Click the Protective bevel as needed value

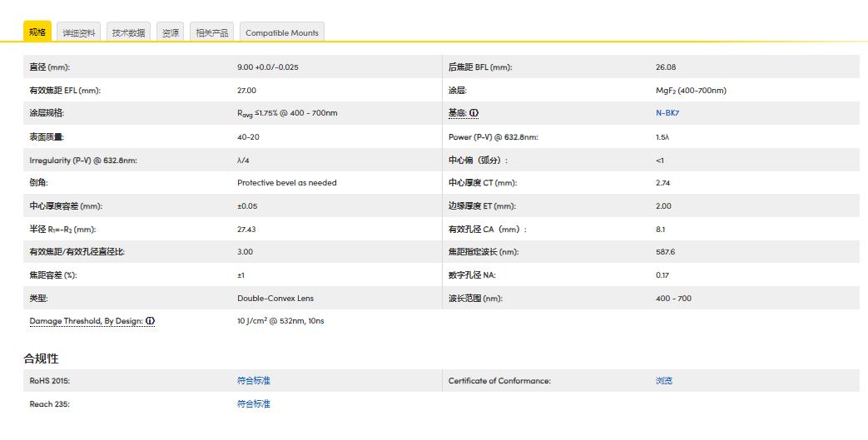coord(287,182)
